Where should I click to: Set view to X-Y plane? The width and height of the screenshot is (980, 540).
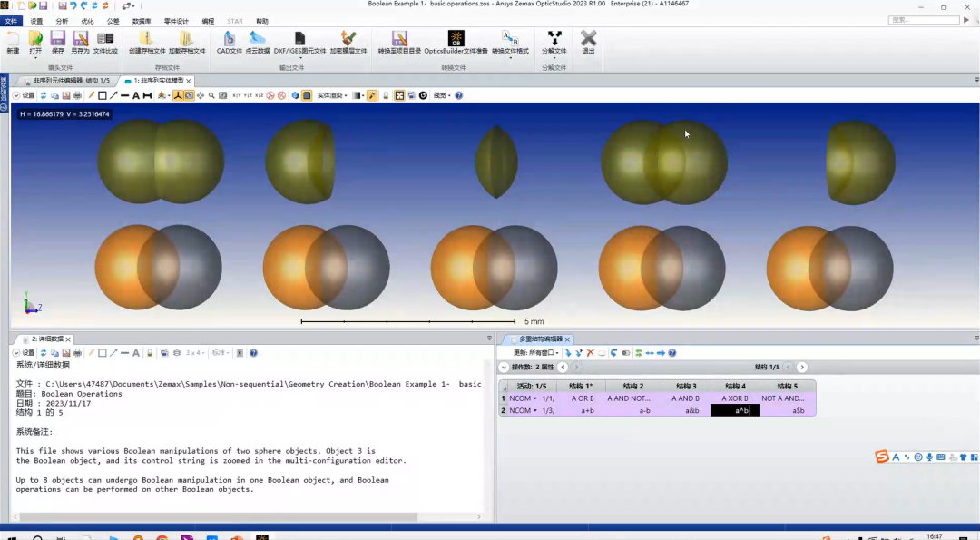[x=236, y=95]
